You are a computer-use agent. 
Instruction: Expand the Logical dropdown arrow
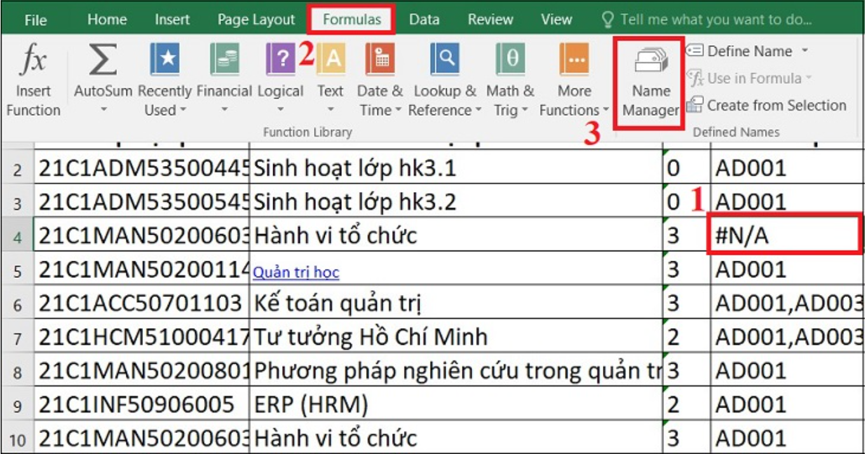point(280,110)
